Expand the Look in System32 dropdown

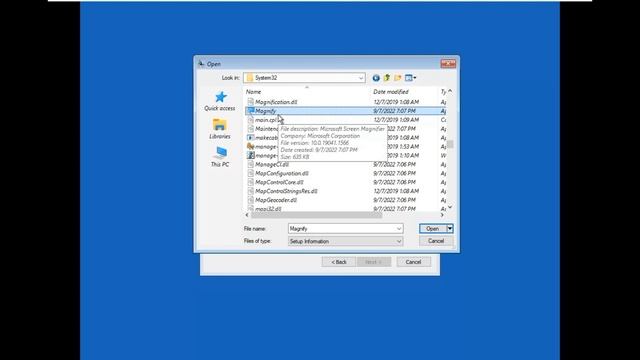tap(361, 78)
